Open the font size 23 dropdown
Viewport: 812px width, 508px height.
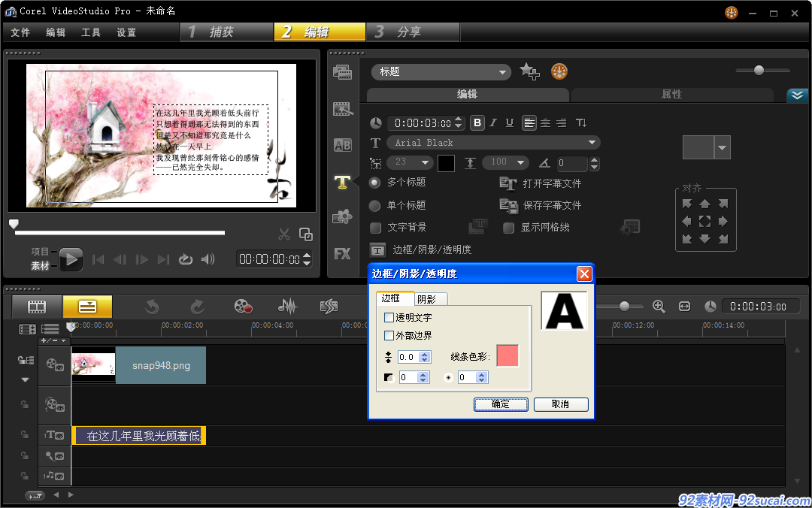(x=411, y=162)
